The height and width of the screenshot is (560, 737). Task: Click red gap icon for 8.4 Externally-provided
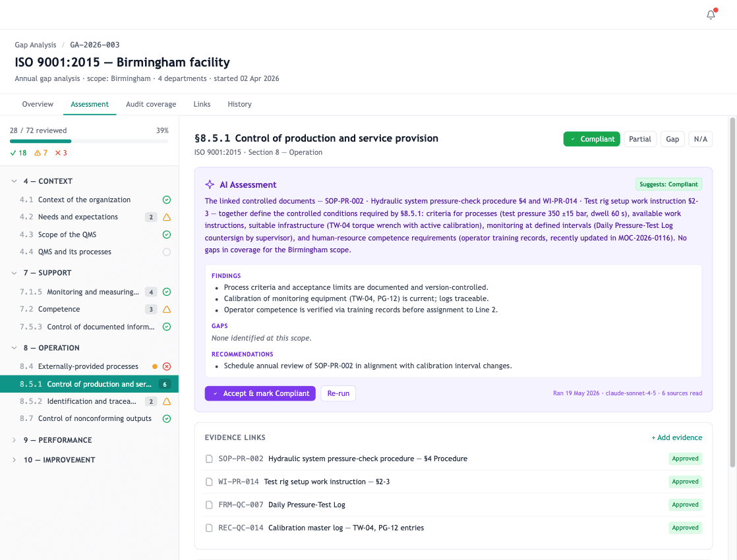tap(166, 366)
